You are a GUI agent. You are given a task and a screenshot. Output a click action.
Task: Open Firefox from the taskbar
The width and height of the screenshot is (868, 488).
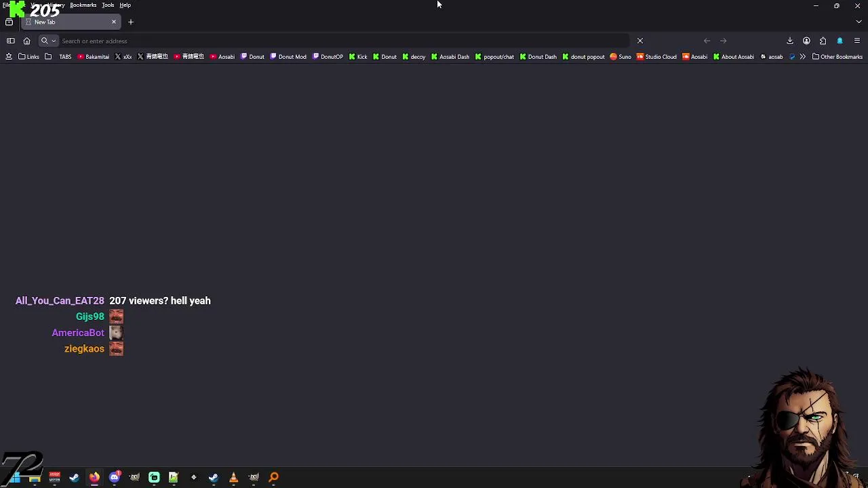pyautogui.click(x=94, y=477)
